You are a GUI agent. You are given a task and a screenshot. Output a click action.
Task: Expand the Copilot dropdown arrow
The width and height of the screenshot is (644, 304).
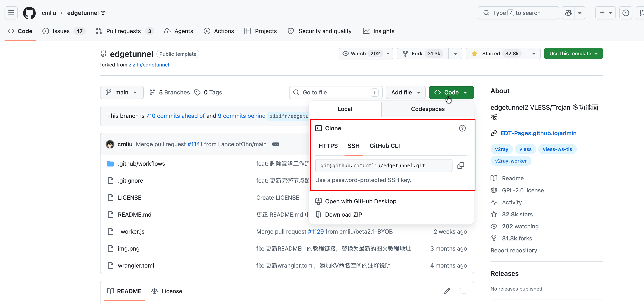coord(580,13)
